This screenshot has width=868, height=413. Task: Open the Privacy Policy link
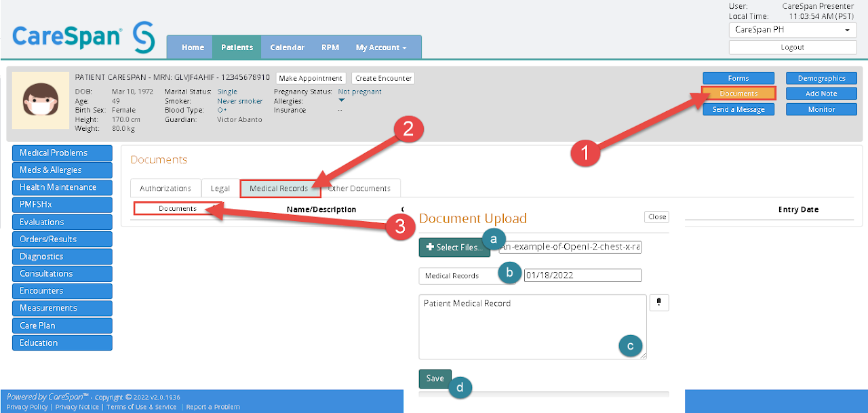coord(27,407)
